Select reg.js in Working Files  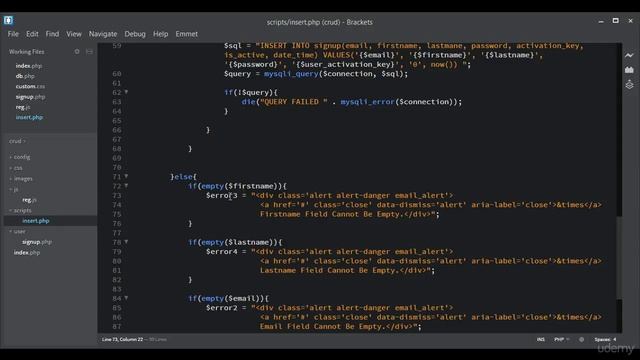pos(23,107)
